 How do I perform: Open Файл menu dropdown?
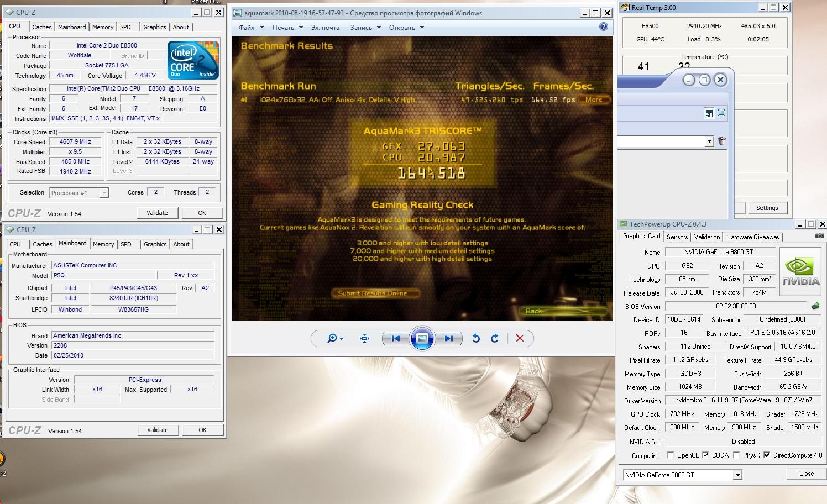[252, 27]
